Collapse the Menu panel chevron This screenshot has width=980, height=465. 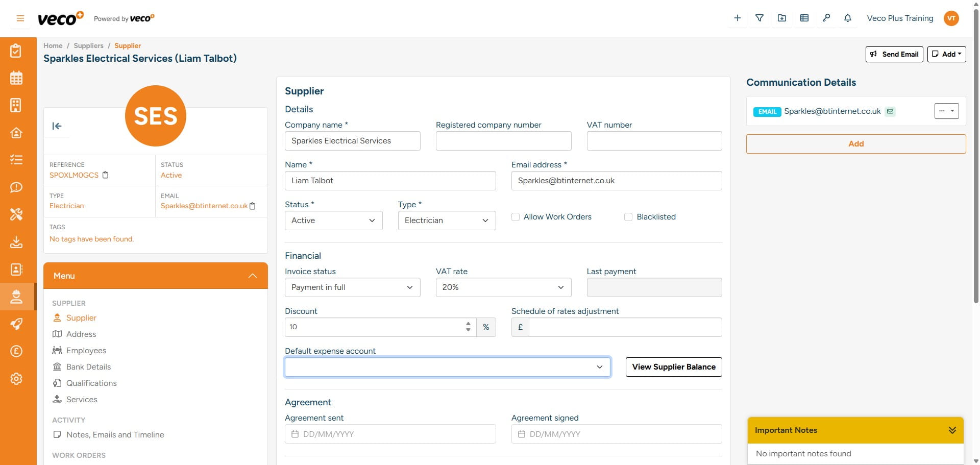(x=253, y=276)
